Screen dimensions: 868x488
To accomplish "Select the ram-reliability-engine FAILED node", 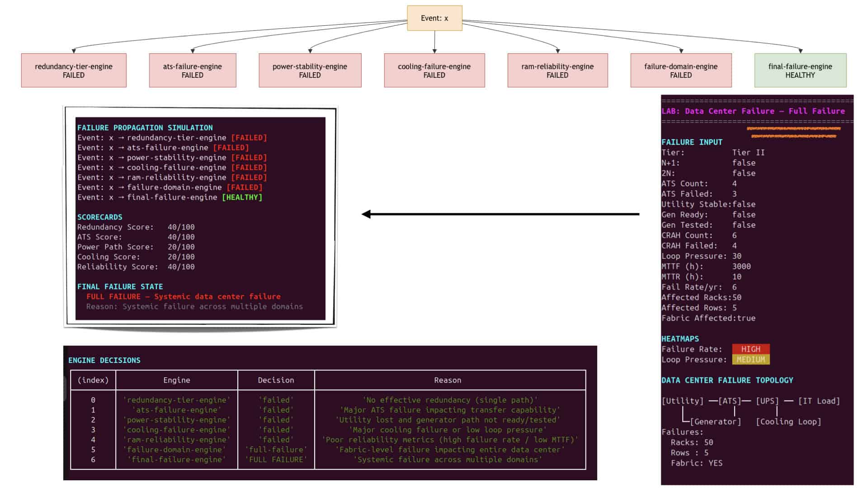I will tap(557, 70).
